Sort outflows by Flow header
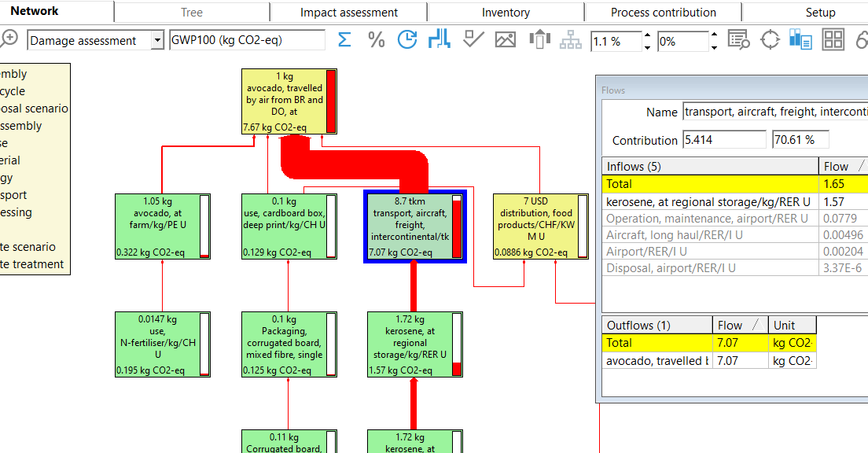This screenshot has height=453, width=868. click(740, 325)
